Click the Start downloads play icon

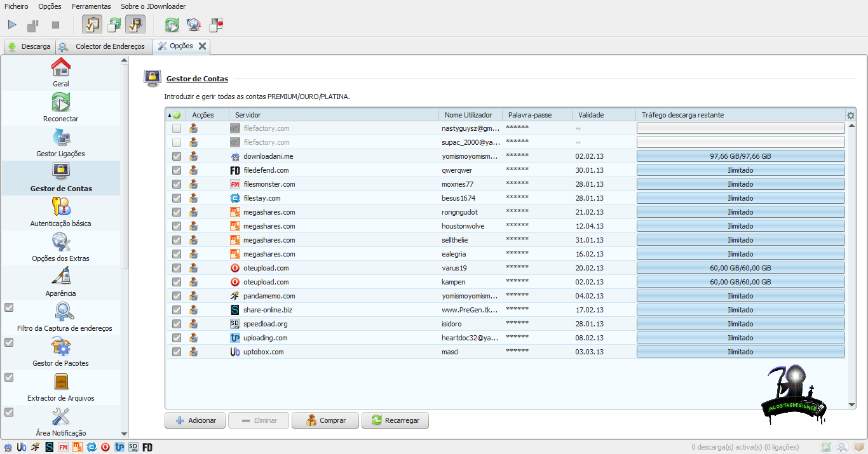(x=12, y=25)
